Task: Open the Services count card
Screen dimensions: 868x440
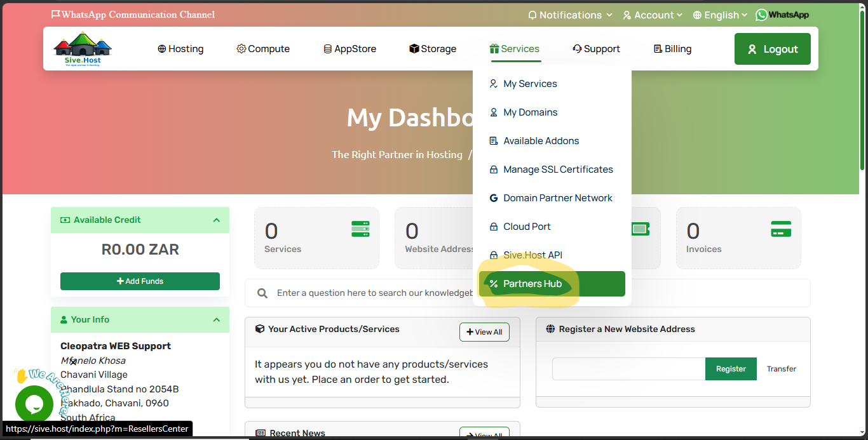Action: coord(316,238)
